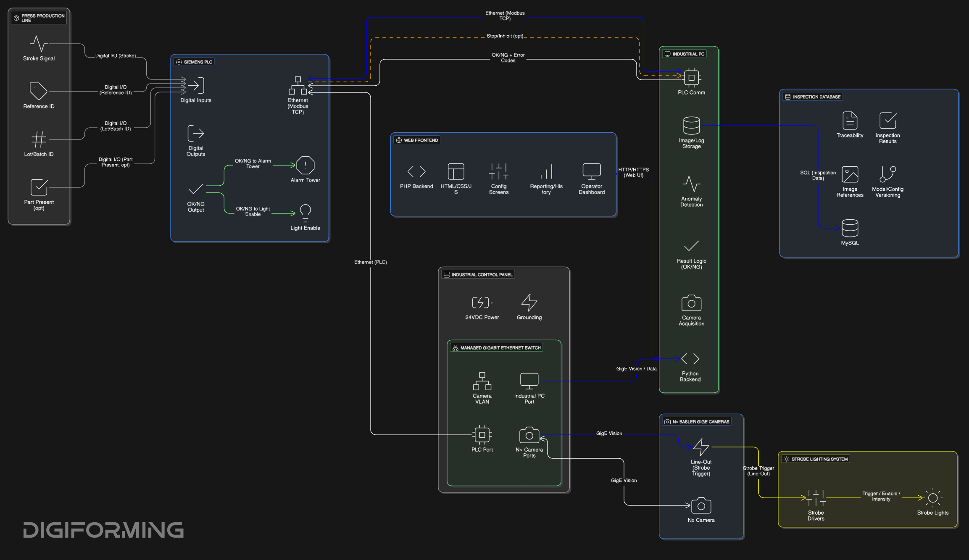
Task: Click the INDUSTRIAL PC group header
Action: coord(685,54)
